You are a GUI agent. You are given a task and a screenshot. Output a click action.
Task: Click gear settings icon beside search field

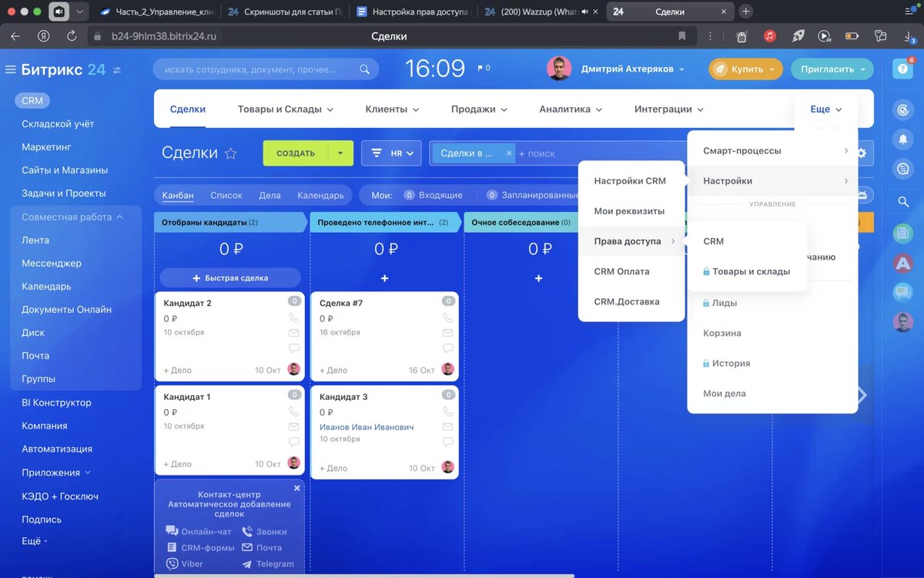click(x=862, y=153)
